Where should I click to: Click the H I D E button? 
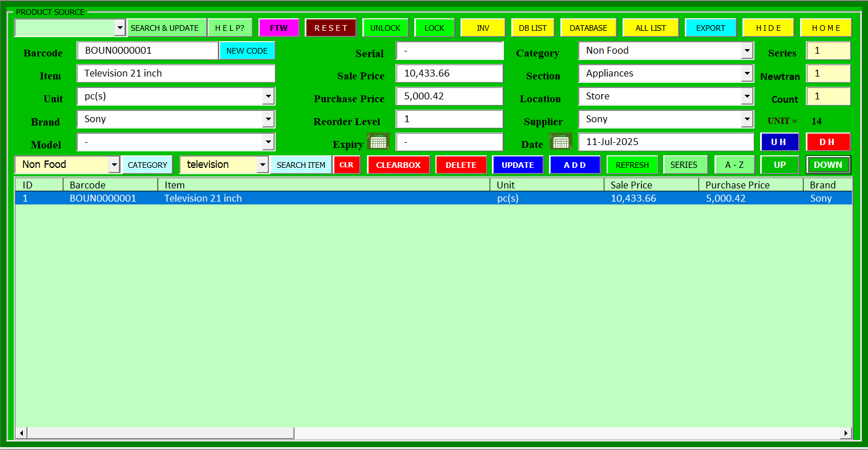click(768, 28)
